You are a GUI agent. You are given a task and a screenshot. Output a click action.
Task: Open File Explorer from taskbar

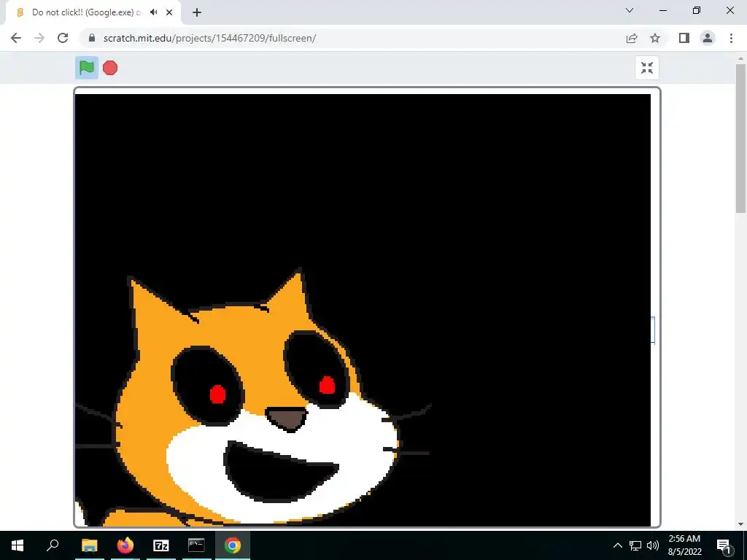(90, 545)
